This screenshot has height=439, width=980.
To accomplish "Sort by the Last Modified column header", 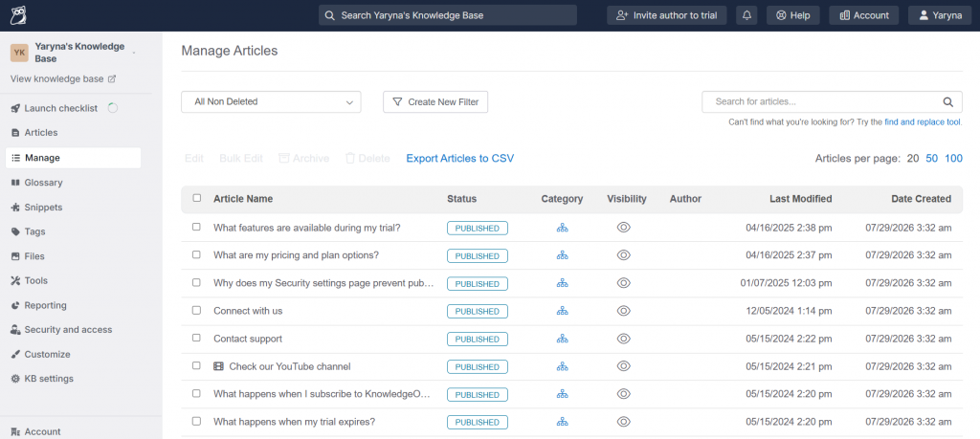I will point(801,199).
